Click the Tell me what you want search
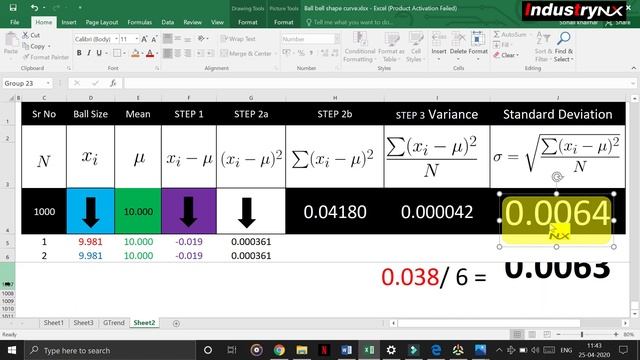The image size is (640, 360). pos(350,22)
